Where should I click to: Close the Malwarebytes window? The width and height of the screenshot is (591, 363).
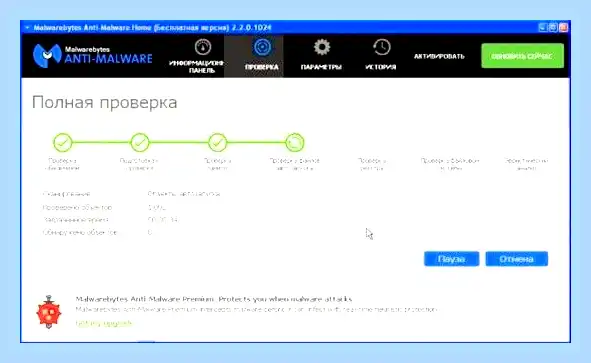click(x=563, y=27)
